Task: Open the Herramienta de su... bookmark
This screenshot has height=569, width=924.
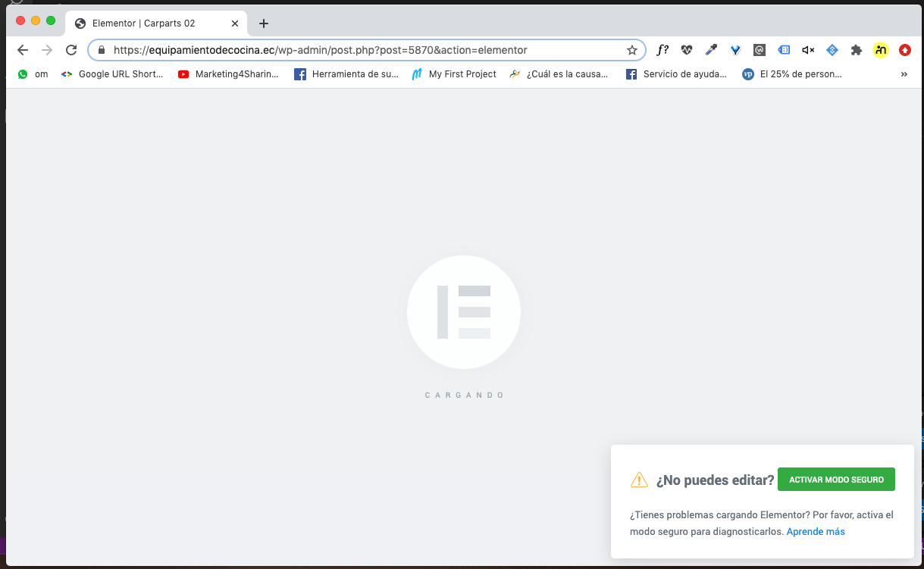Action: (x=346, y=74)
